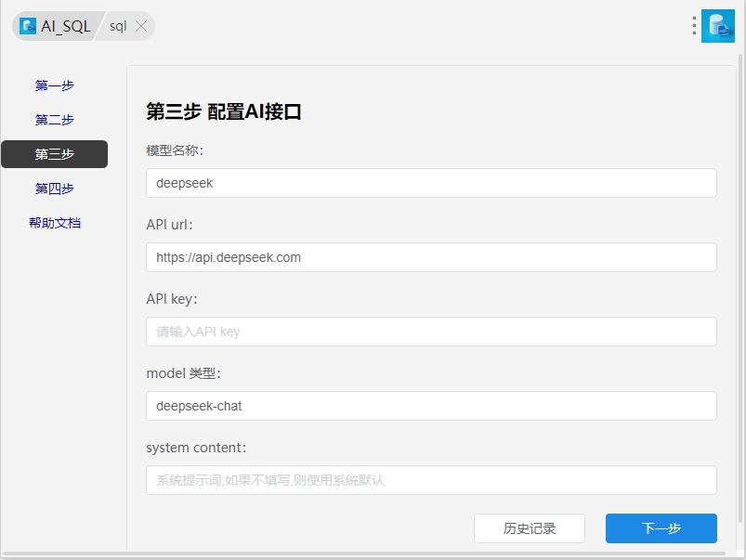Open the 帮助文档 help link
The image size is (746, 560).
point(55,223)
